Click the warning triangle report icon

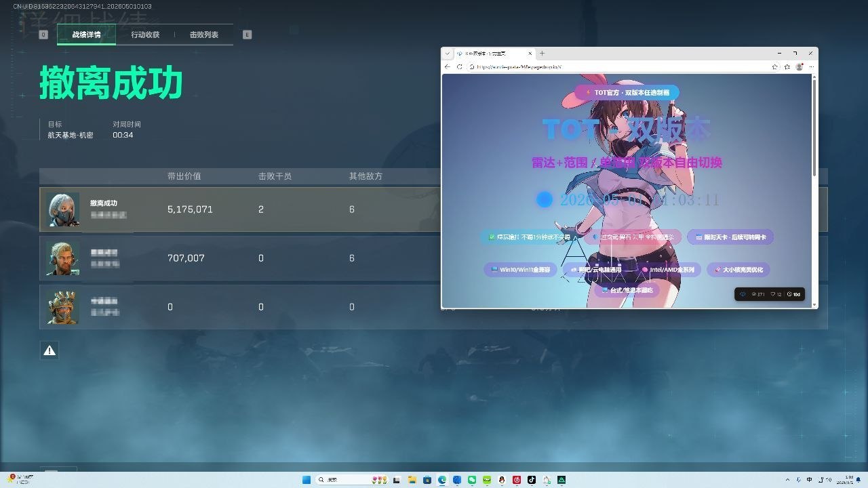(x=50, y=350)
